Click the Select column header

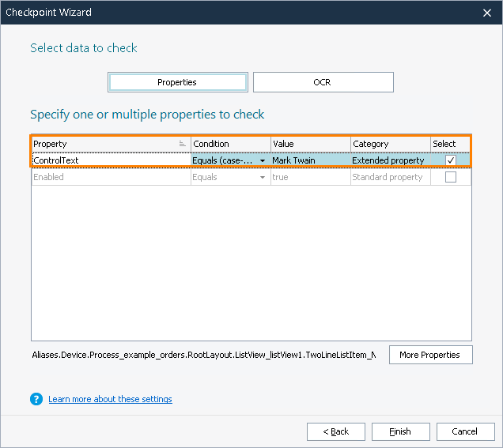(450, 144)
